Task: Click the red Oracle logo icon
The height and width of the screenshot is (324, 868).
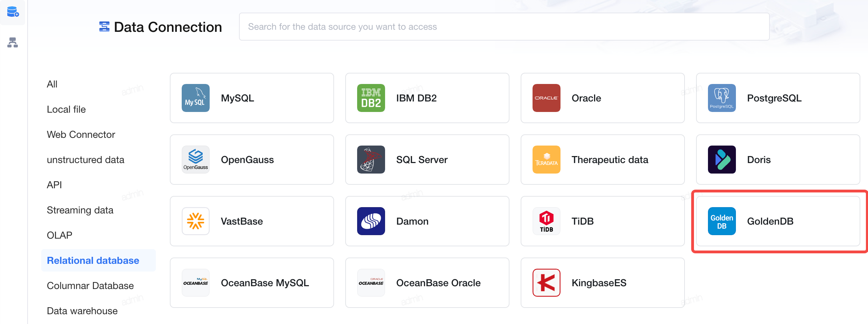Action: click(547, 98)
